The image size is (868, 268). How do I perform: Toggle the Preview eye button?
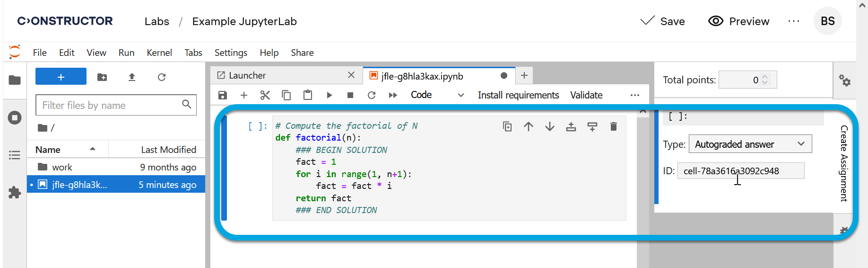(738, 21)
